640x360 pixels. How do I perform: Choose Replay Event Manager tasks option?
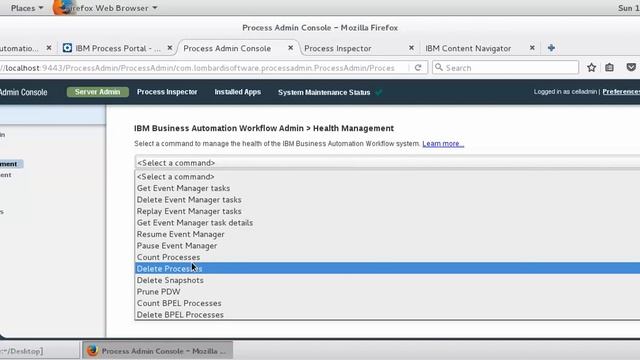click(x=387, y=211)
